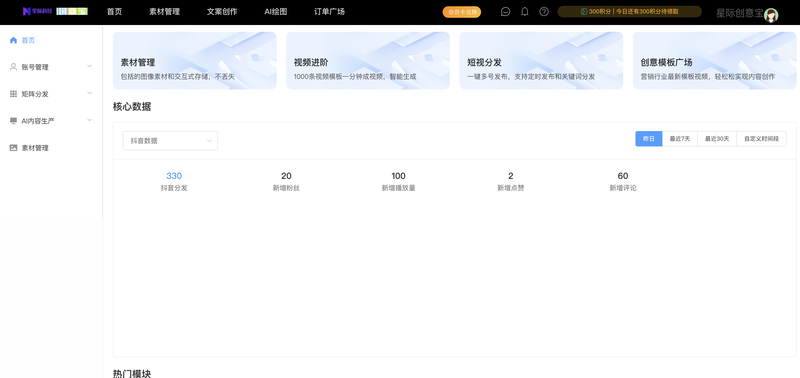
Task: Click the orange 会员卡兑换 button
Action: point(462,12)
